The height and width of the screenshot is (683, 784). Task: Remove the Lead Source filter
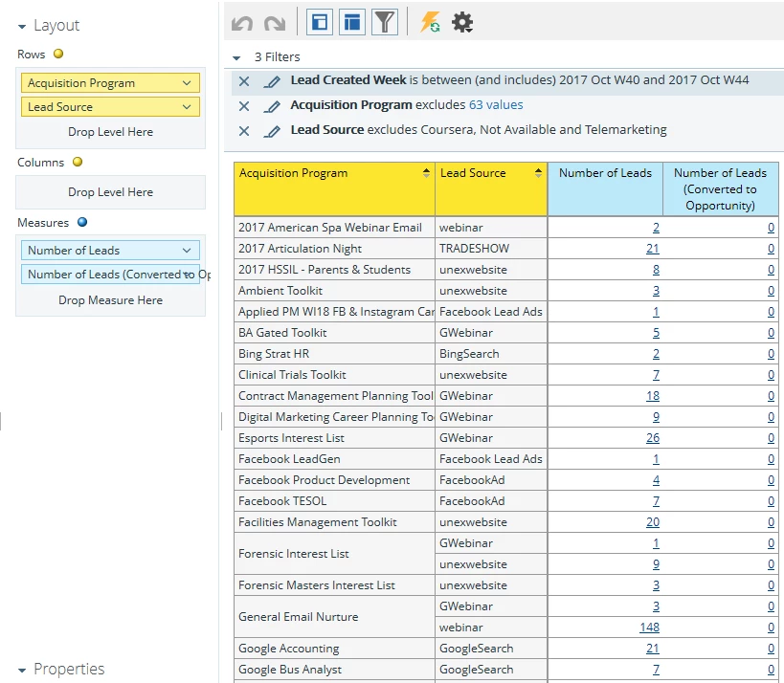[244, 131]
